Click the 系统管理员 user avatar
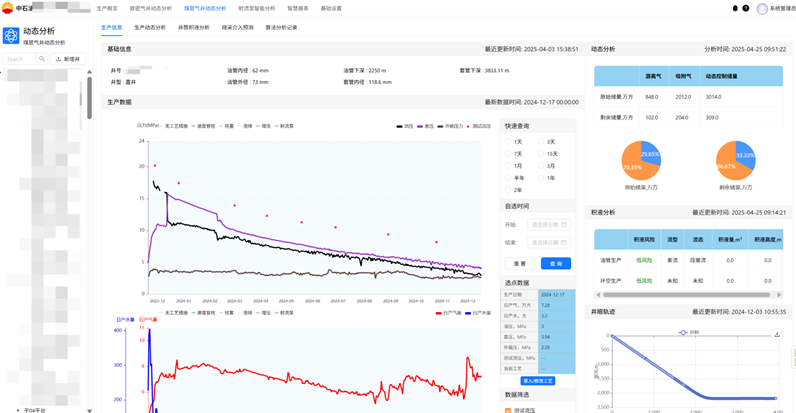796x413 pixels. tap(762, 9)
